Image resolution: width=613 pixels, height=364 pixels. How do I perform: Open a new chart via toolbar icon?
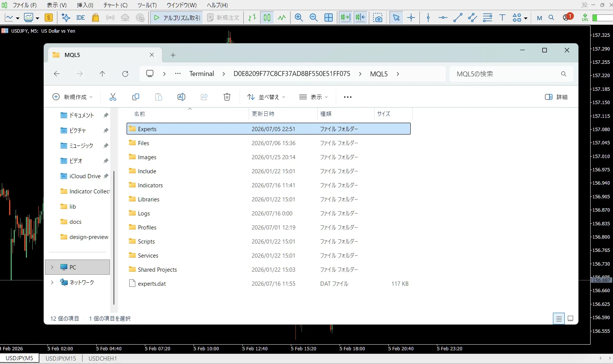pos(9,17)
